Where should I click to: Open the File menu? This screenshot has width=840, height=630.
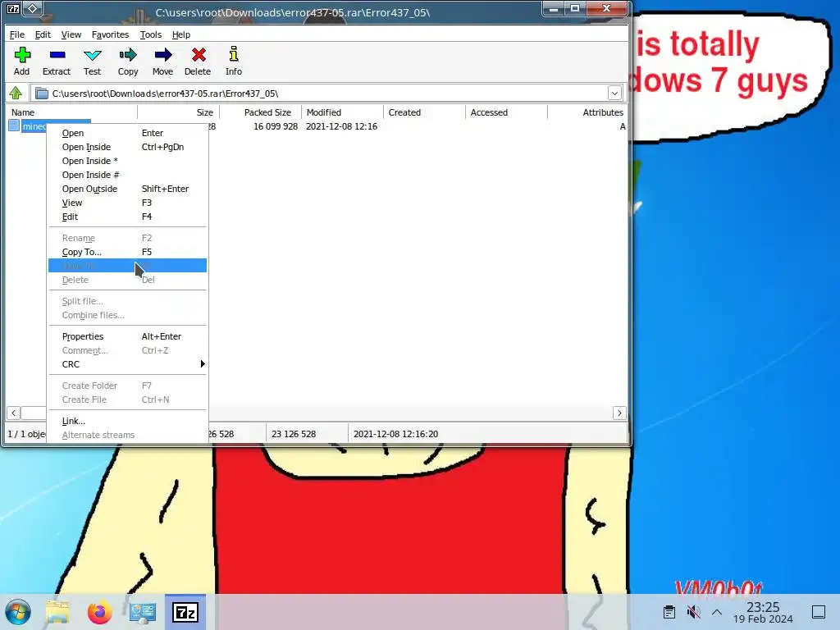click(x=17, y=34)
